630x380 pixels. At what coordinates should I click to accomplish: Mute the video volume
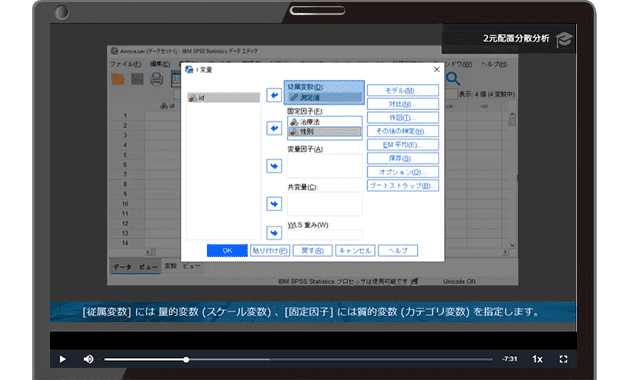click(88, 359)
